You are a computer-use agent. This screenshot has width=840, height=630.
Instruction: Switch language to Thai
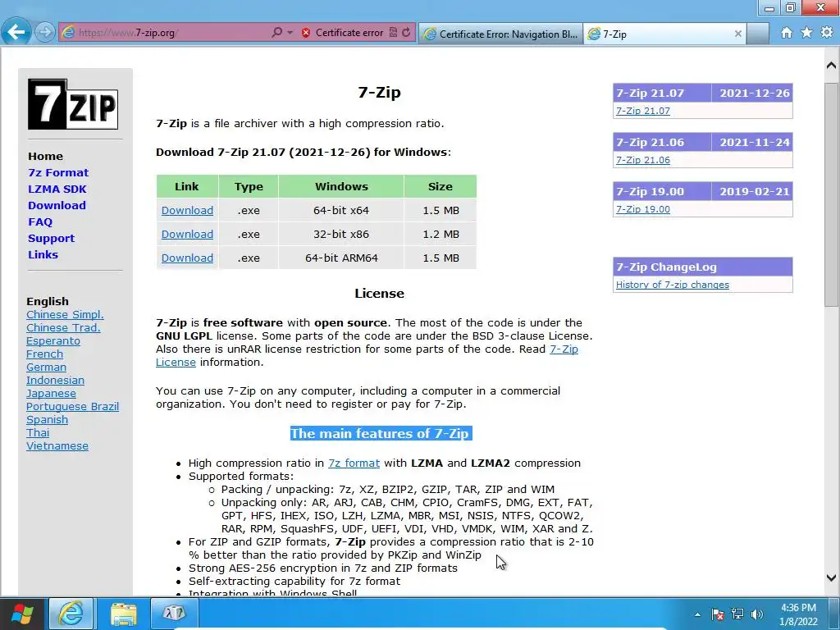38,433
